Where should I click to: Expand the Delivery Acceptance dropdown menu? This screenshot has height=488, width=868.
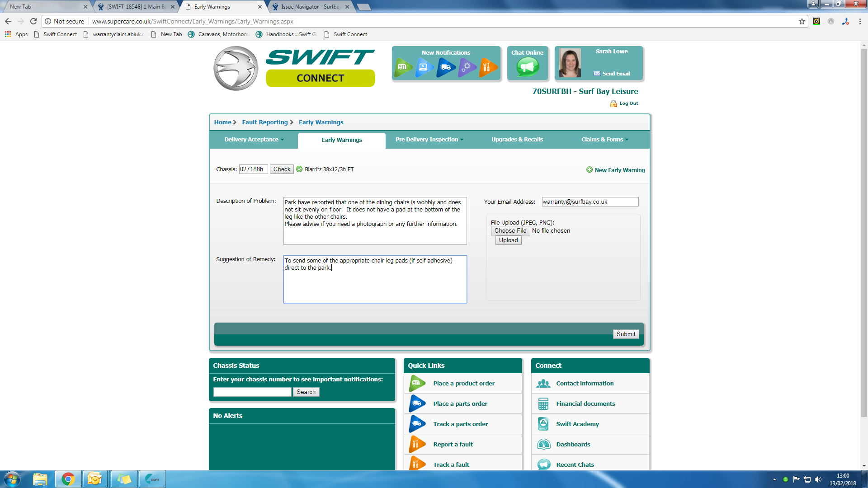[x=254, y=140]
